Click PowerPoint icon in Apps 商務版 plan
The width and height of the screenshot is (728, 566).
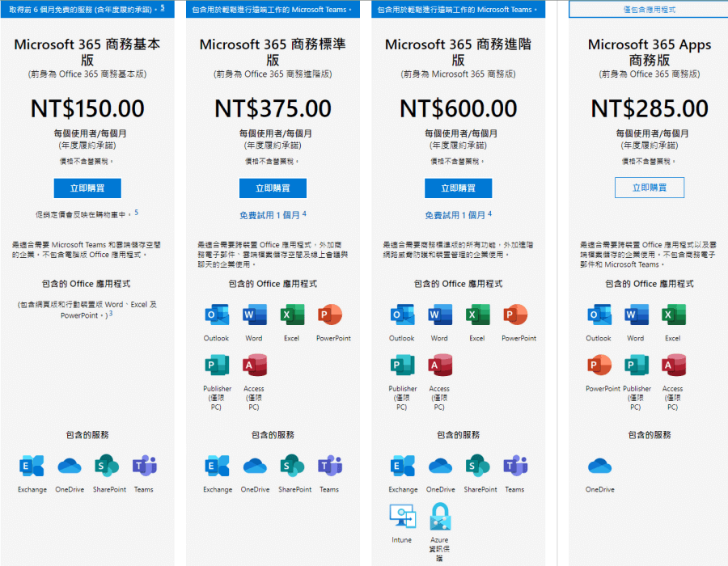pyautogui.click(x=599, y=365)
